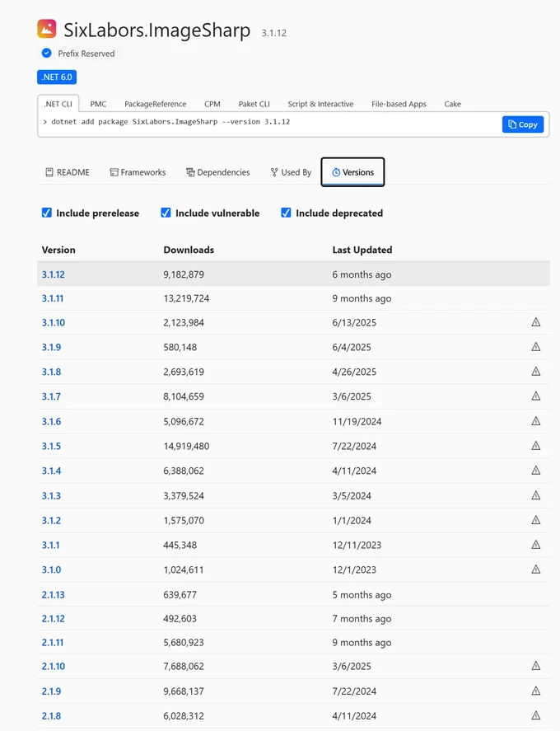This screenshot has height=731, width=560.
Task: Open version 3.1.12 link
Action: (x=53, y=274)
